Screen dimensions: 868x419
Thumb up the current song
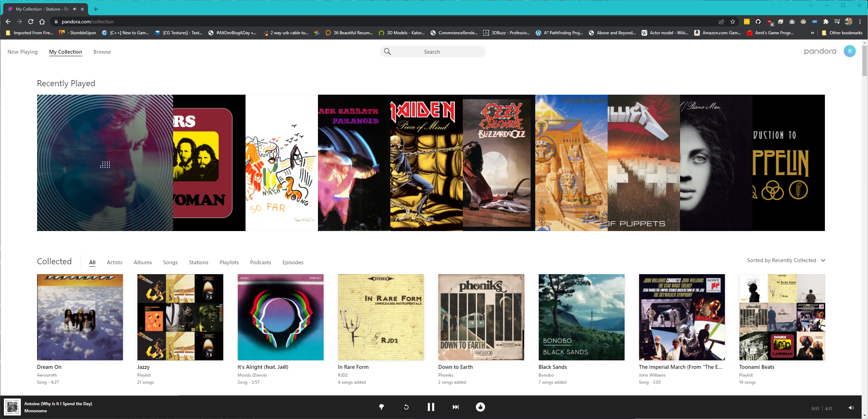480,407
